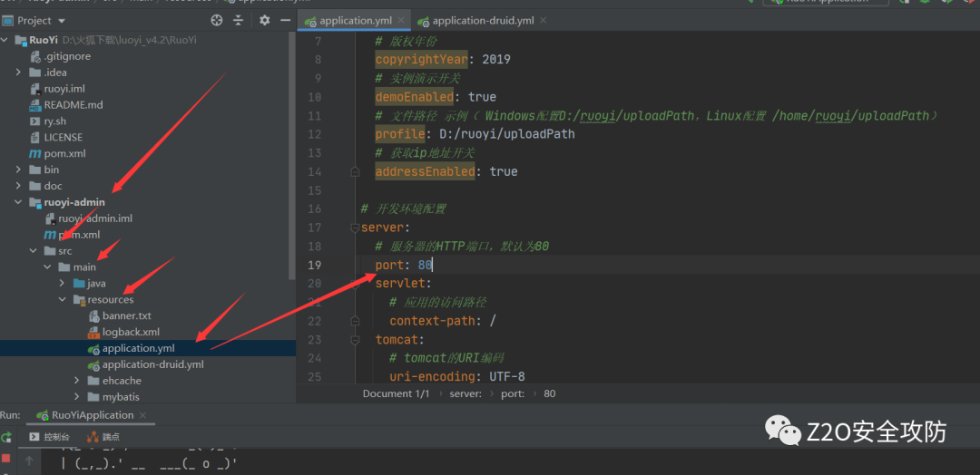
Task: Hide the Project tool window via minus icon
Action: pyautogui.click(x=285, y=20)
